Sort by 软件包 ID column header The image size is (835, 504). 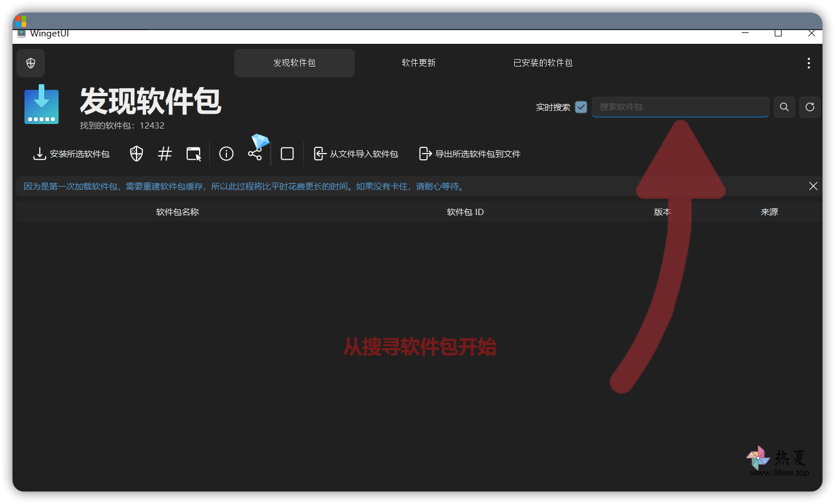(465, 212)
